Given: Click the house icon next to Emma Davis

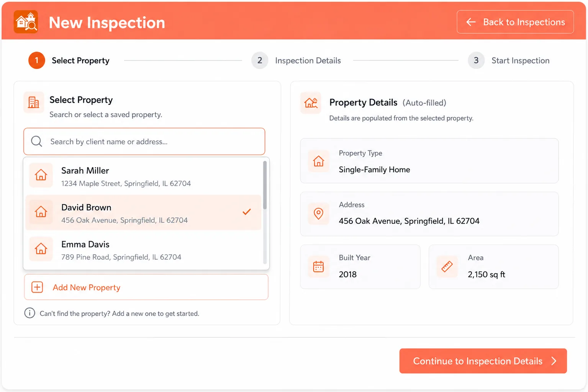Looking at the screenshot, I should click(41, 249).
